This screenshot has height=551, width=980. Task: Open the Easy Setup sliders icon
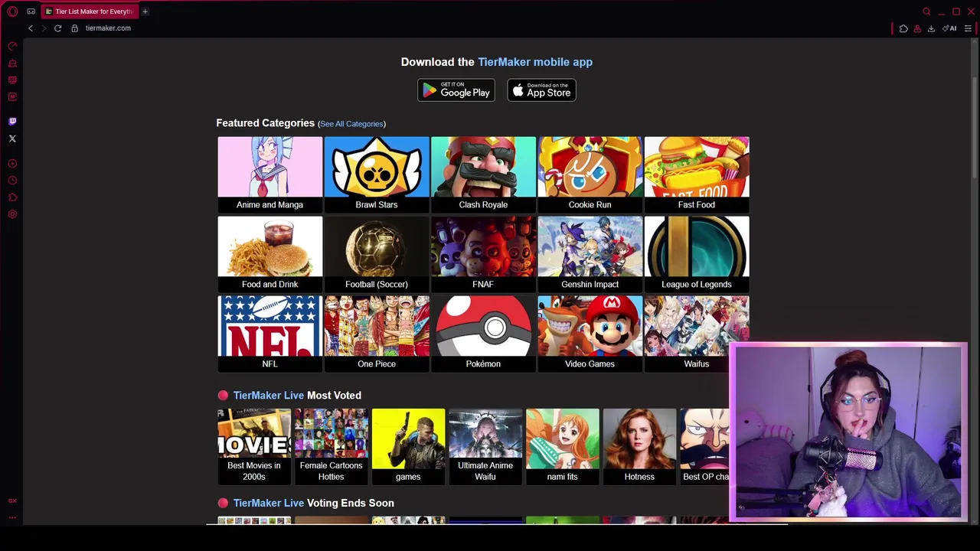968,28
